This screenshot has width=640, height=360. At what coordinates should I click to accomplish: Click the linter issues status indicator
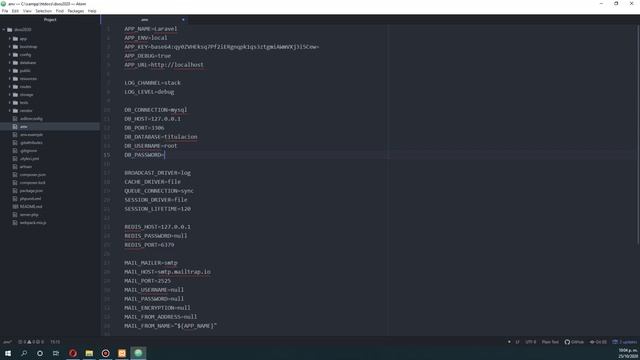click(x=31, y=342)
